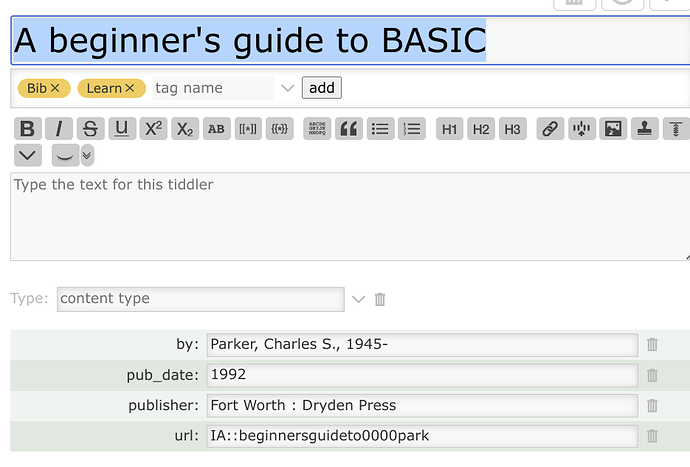Click into the tiddler text area

click(x=351, y=217)
